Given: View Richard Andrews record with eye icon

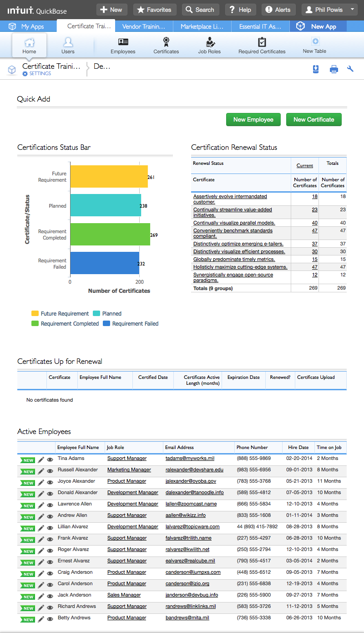Looking at the screenshot, I should click(50, 608).
